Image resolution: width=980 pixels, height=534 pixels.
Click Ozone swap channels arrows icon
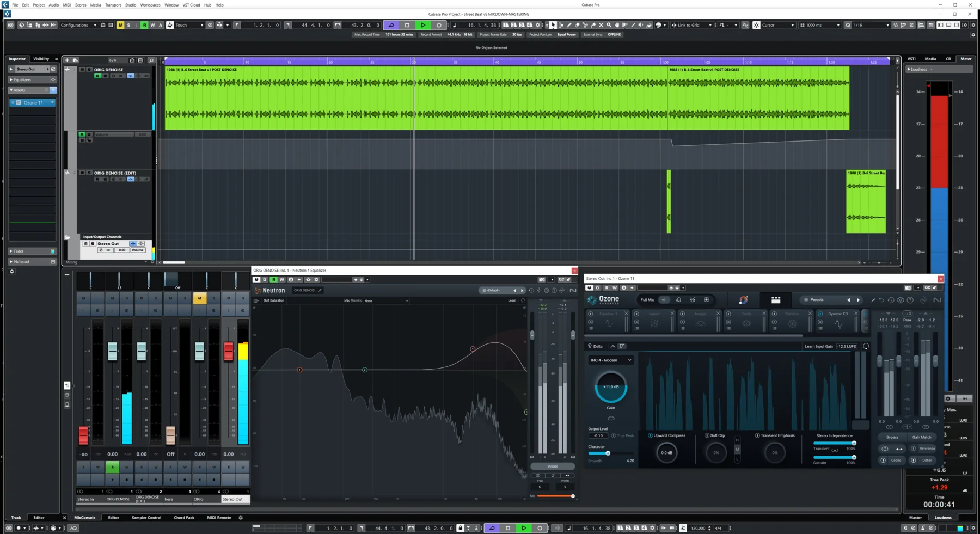tap(899, 449)
